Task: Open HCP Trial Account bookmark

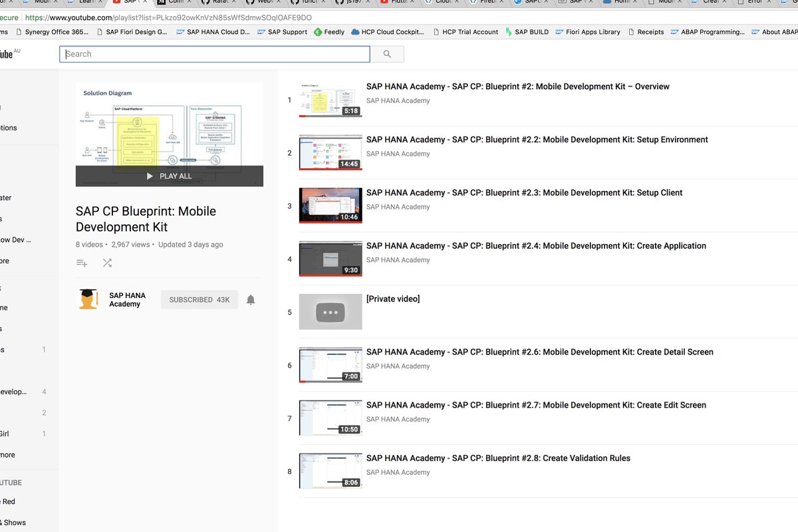Action: tap(465, 32)
